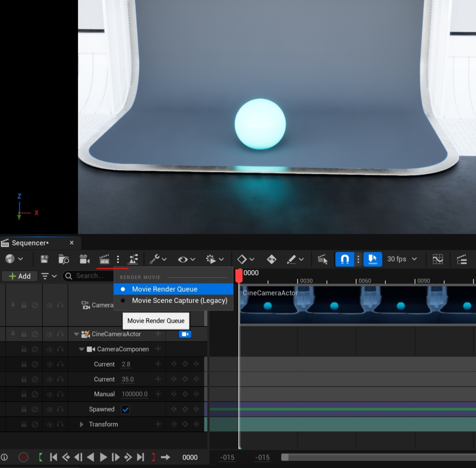Jump to sequence end in playback controls
The width and height of the screenshot is (476, 468).
[x=140, y=457]
